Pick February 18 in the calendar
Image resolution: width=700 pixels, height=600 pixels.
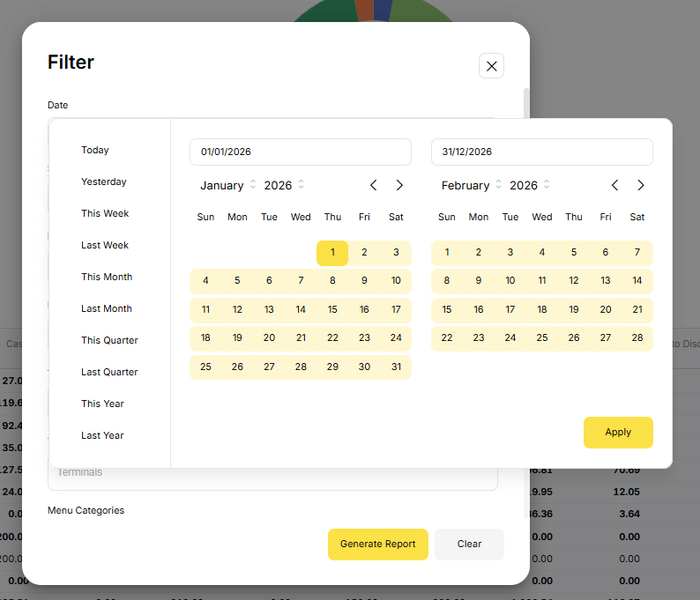(542, 309)
